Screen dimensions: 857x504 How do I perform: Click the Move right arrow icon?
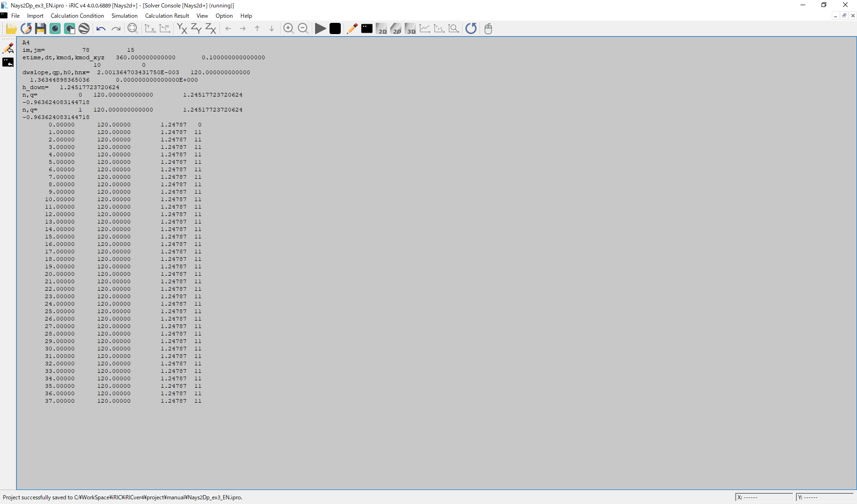pos(243,28)
